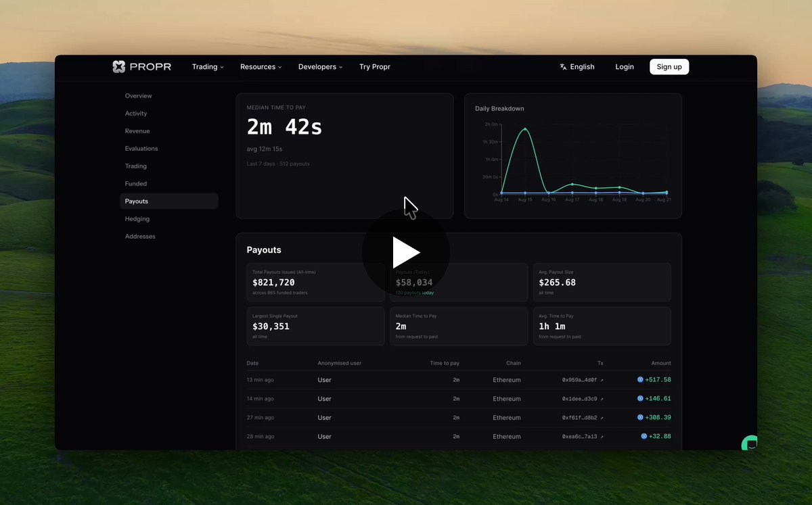Image resolution: width=812 pixels, height=505 pixels.
Task: Click coin icon beside +146.61 amount
Action: [x=640, y=399]
